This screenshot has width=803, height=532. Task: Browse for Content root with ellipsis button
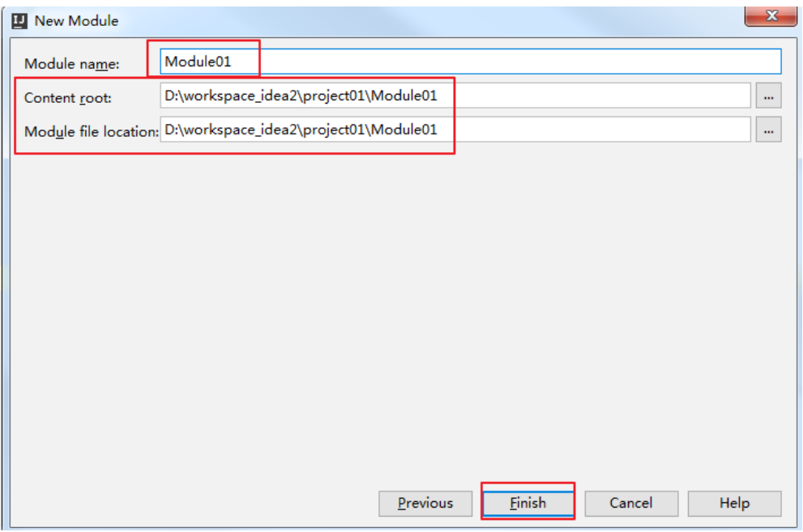click(x=768, y=96)
